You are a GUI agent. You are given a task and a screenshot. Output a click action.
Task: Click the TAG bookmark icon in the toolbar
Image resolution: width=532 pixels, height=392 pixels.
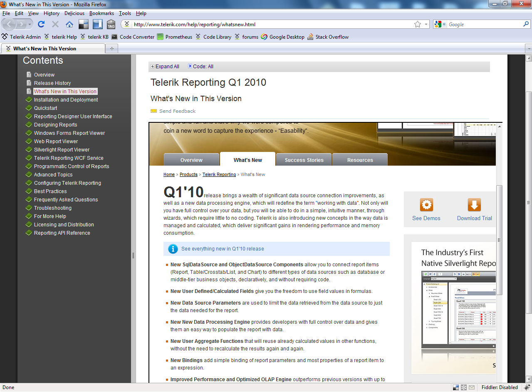[x=111, y=25]
